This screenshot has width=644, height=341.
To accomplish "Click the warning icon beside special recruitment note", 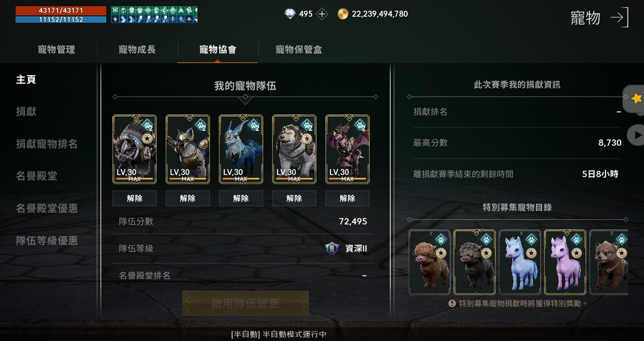I will (x=453, y=303).
